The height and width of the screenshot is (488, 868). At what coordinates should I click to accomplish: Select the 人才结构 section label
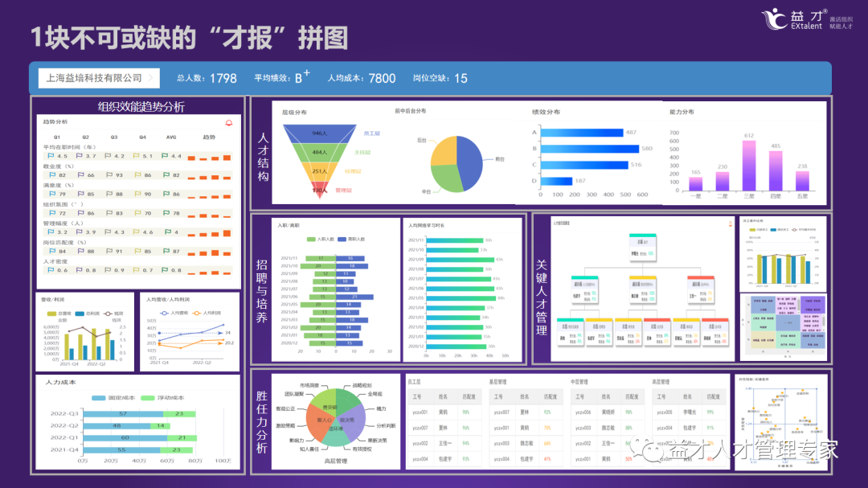[263, 157]
